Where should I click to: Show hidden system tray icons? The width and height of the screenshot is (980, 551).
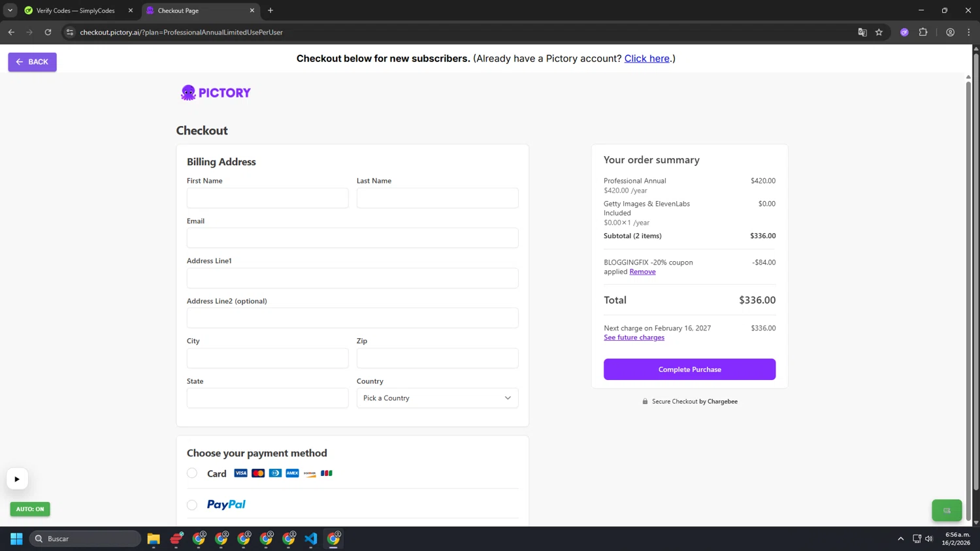pyautogui.click(x=900, y=539)
